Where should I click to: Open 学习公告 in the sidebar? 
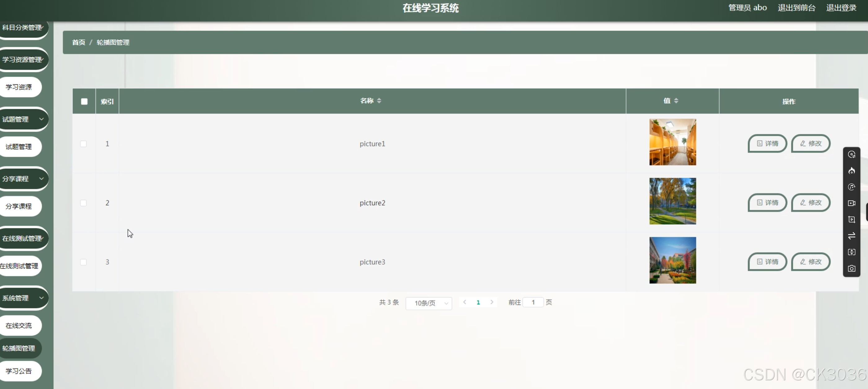(19, 371)
